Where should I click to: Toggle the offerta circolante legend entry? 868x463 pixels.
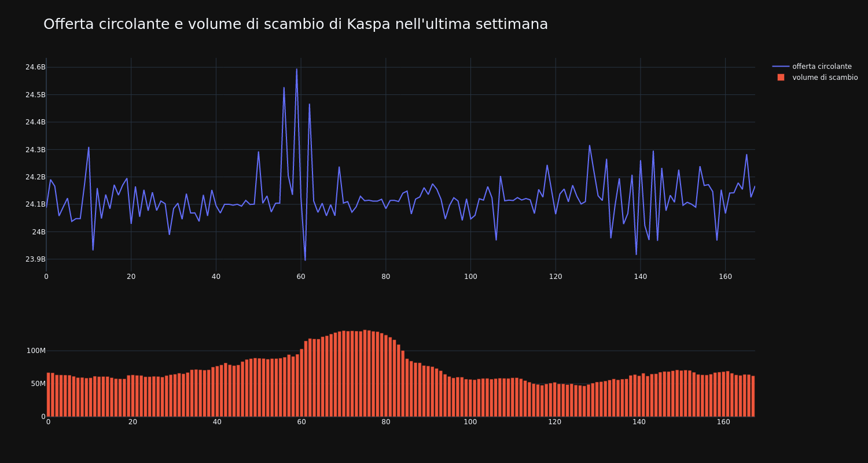(x=815, y=67)
